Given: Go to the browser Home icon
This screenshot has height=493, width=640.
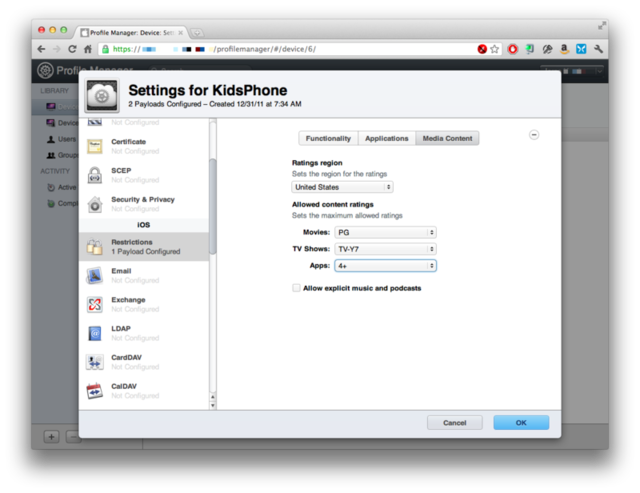Looking at the screenshot, I should click(88, 49).
